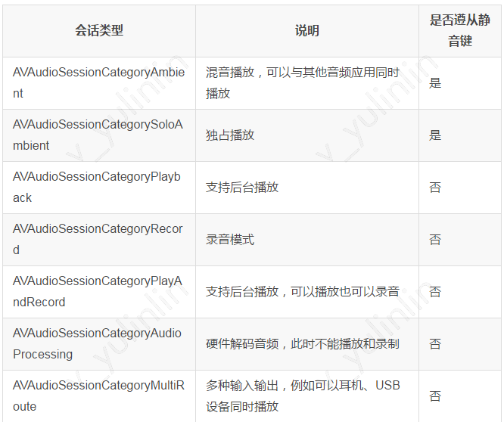
Task: Select the AVAudioSessionCategoryRecord cell
Action: point(98,239)
